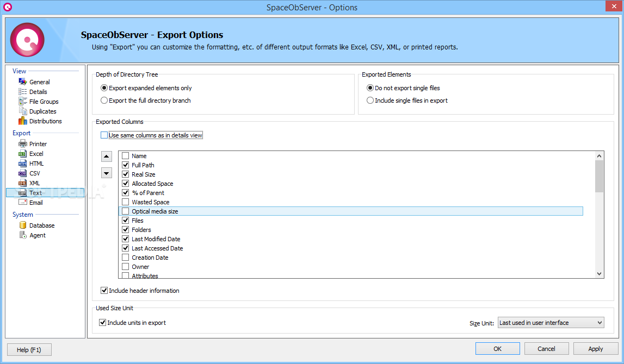Switch to CSV export options
The height and width of the screenshot is (364, 624).
35,173
